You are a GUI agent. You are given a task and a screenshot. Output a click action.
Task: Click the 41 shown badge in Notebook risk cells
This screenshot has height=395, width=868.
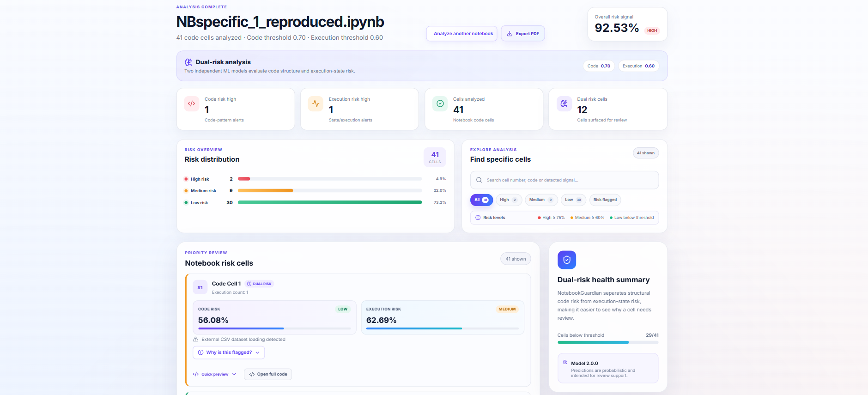coord(516,259)
